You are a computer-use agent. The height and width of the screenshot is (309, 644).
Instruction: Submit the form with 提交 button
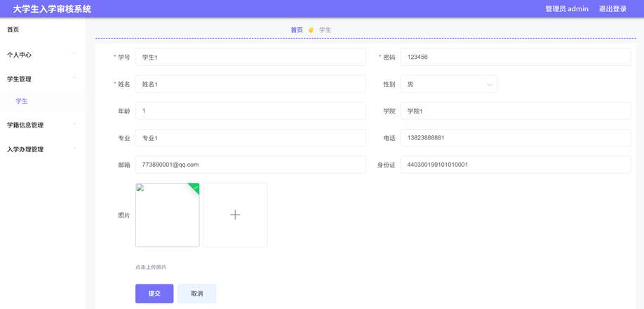coord(154,294)
